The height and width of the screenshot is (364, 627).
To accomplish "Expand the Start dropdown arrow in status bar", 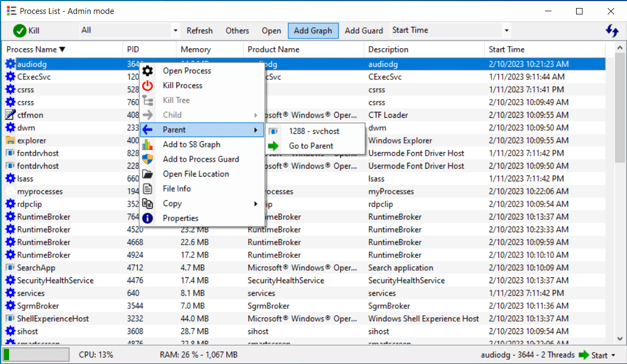I will pyautogui.click(x=614, y=355).
